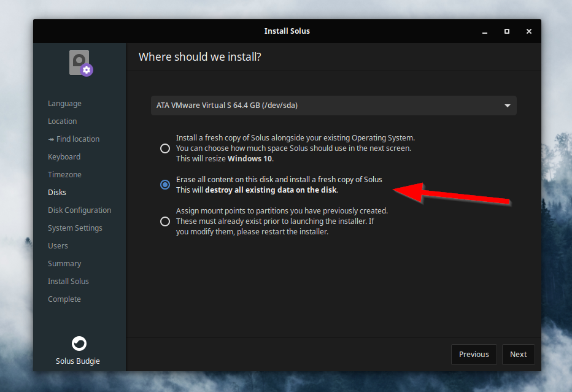Go to the Location step
Screen dimensions: 572x392
coord(63,121)
